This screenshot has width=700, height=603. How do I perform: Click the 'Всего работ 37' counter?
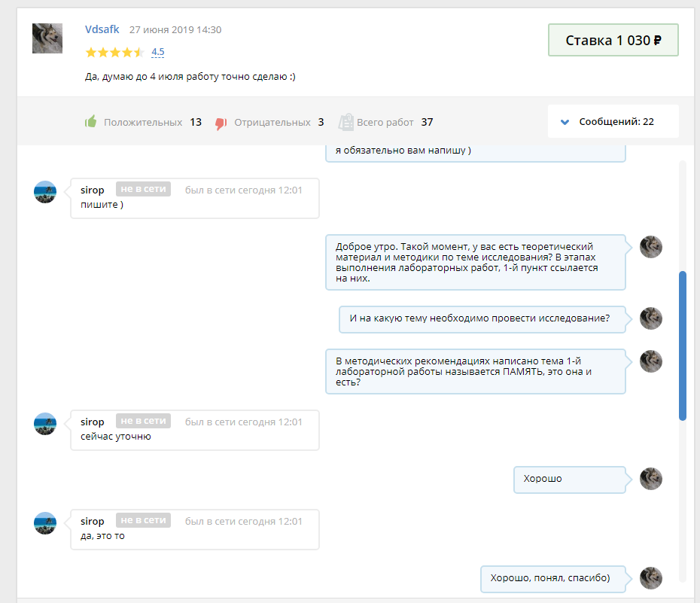[x=395, y=122]
